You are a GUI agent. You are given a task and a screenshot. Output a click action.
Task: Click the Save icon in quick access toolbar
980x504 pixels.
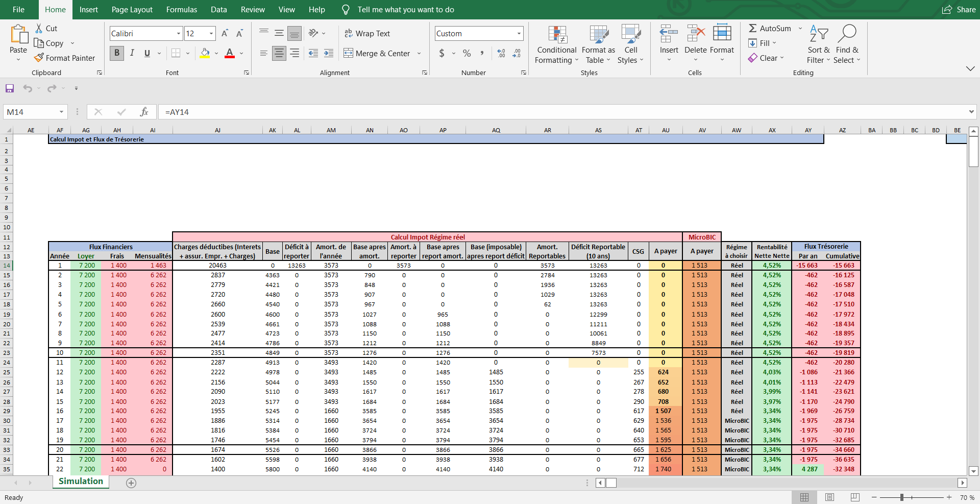[x=10, y=88]
